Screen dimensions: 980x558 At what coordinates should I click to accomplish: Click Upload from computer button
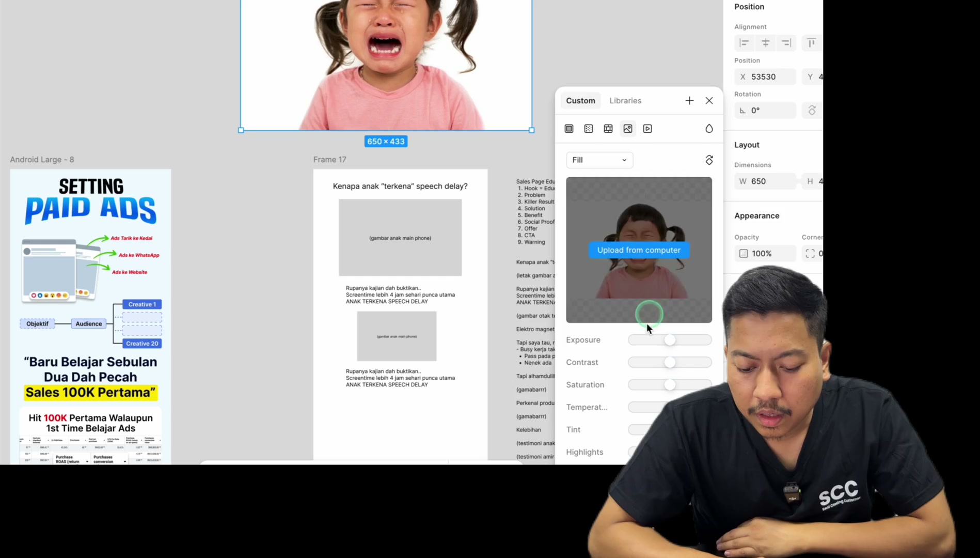(x=639, y=250)
